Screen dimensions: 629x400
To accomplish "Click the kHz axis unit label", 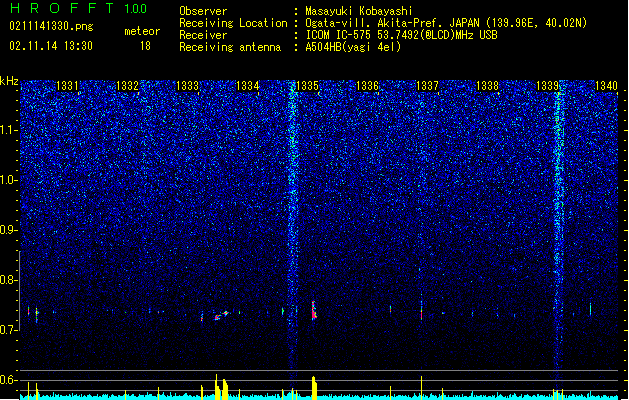I will coord(9,81).
